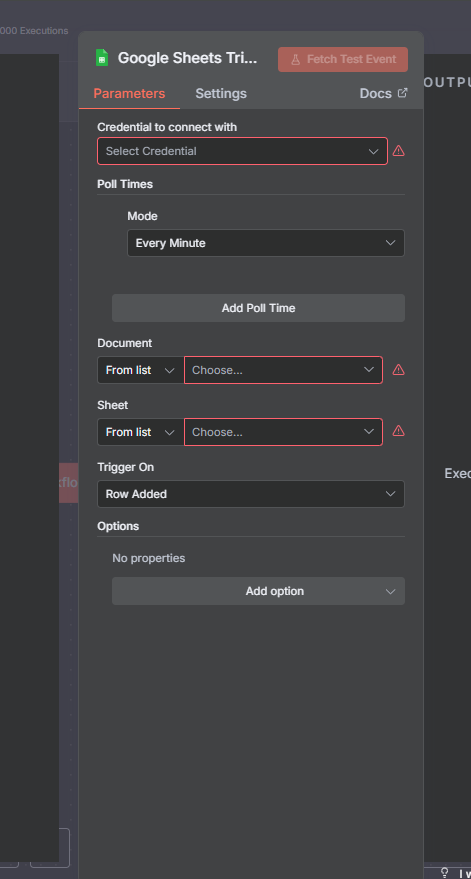Click the warning icon beside Select Credential
This screenshot has height=879, width=471.
398,151
